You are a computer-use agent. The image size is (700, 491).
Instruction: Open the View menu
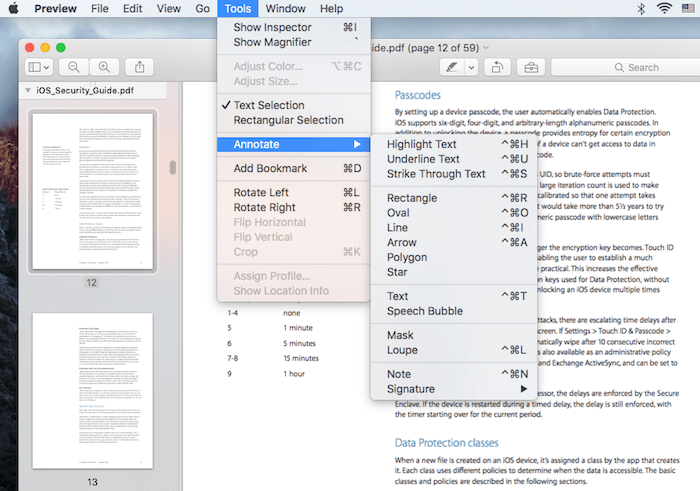(x=169, y=8)
